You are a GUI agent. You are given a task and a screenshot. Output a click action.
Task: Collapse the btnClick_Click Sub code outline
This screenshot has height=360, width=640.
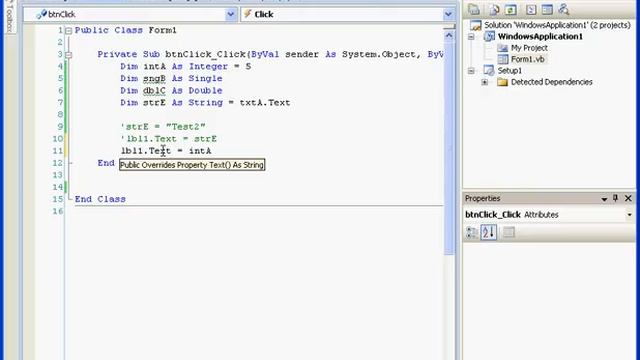coord(69,55)
